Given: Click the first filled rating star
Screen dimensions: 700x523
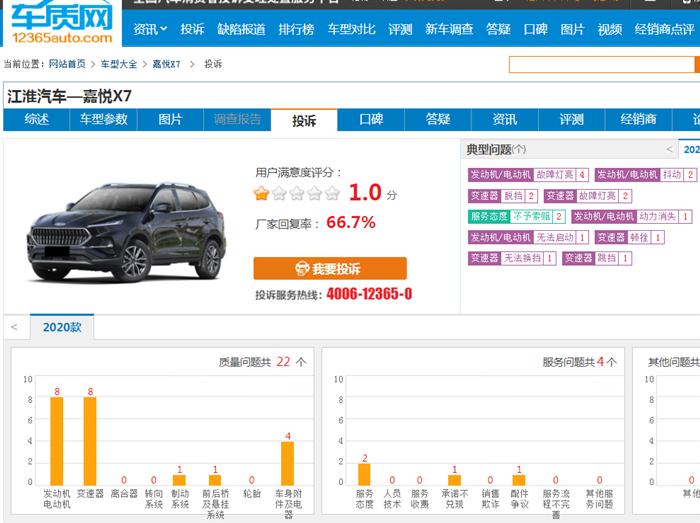Looking at the screenshot, I should (261, 193).
